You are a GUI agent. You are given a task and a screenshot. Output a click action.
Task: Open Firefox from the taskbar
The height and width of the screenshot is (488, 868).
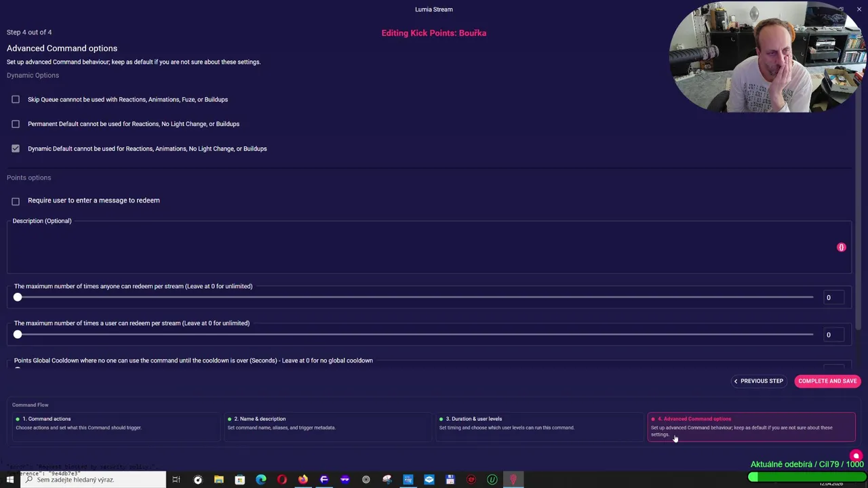coord(303,480)
